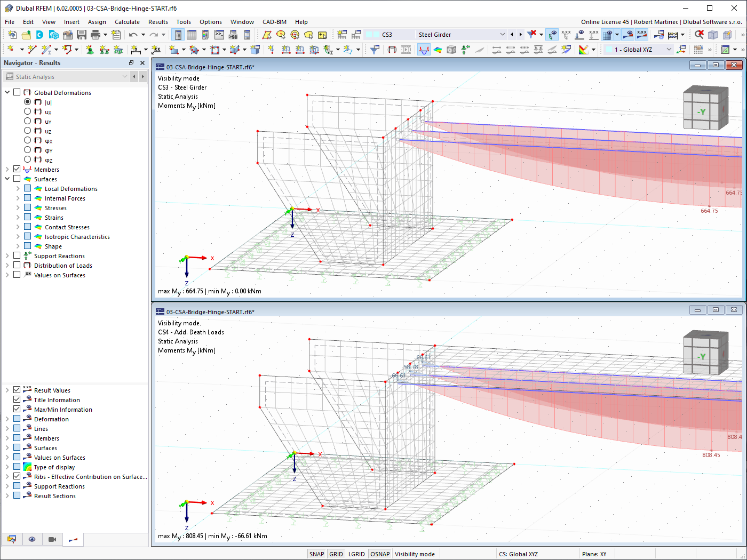Open the CAD-BIM menu

tap(274, 22)
